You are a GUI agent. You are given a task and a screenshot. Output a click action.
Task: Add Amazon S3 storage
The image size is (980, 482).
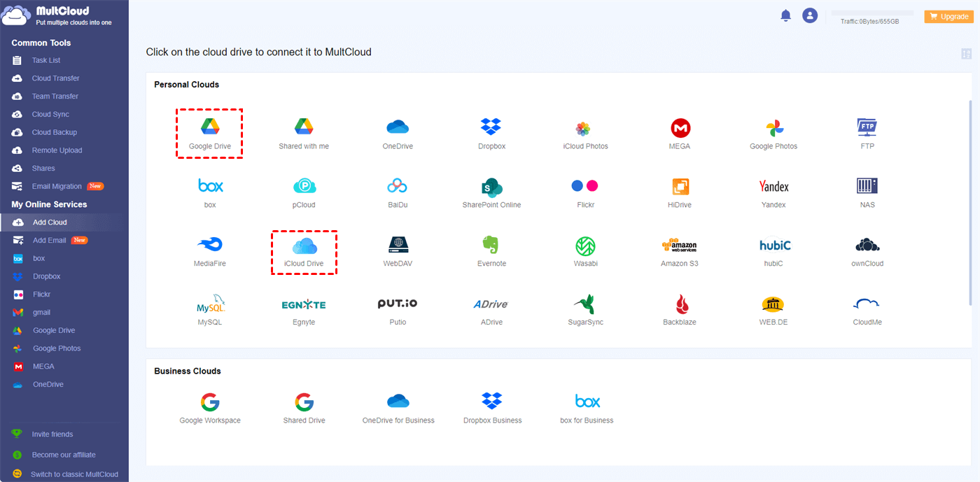point(680,250)
